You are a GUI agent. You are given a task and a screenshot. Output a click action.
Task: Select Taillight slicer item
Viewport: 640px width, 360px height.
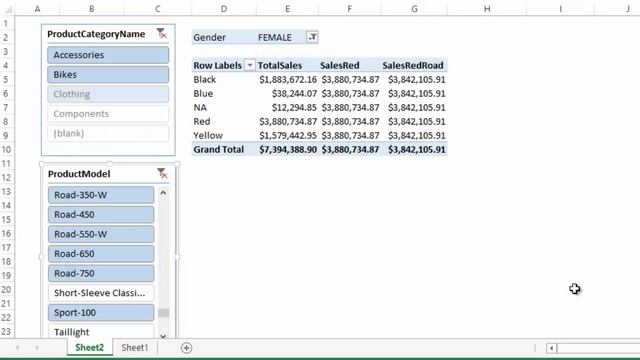[101, 331]
